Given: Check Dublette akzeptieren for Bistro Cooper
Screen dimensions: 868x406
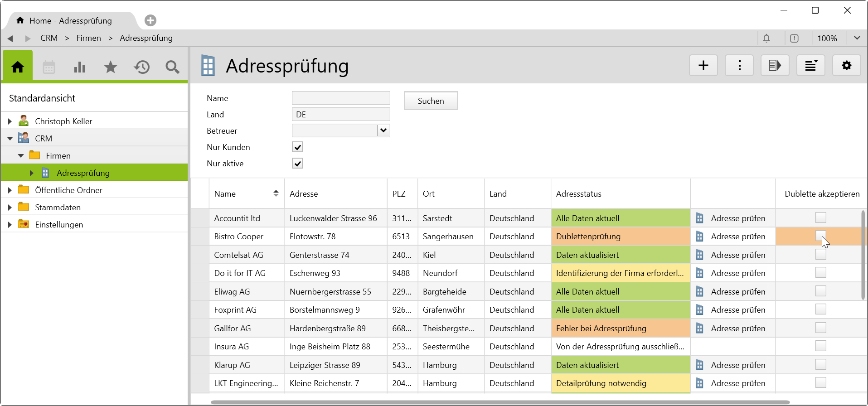Looking at the screenshot, I should point(820,236).
